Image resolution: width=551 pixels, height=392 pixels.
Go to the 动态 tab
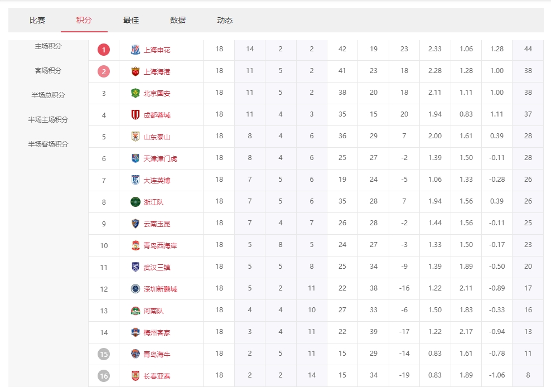225,20
